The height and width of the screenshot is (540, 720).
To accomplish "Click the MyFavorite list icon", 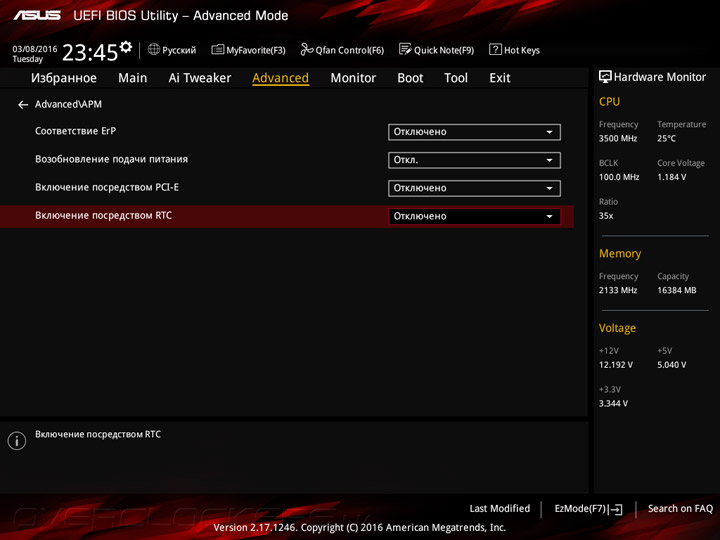I will [x=218, y=49].
